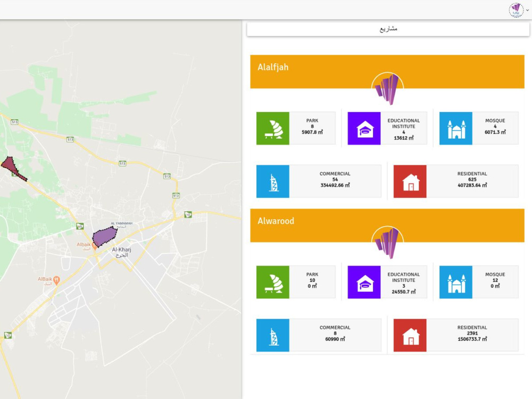Expand the dropdown arrow beside profile avatar

tap(527, 10)
